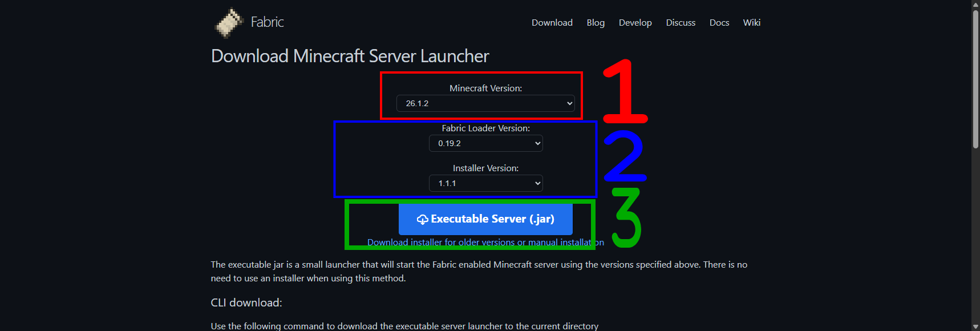
Task: Click the CLI download heading
Action: pyautogui.click(x=246, y=302)
